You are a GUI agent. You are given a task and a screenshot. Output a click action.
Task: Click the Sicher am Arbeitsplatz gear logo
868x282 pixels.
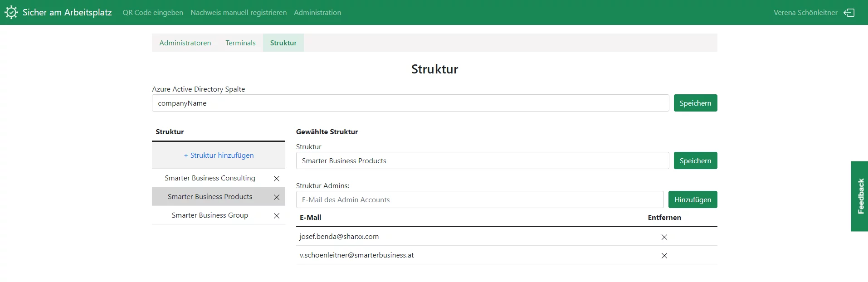[x=11, y=12]
